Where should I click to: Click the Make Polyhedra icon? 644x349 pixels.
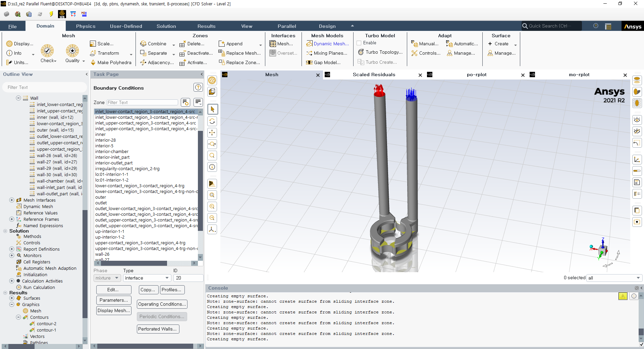click(93, 62)
